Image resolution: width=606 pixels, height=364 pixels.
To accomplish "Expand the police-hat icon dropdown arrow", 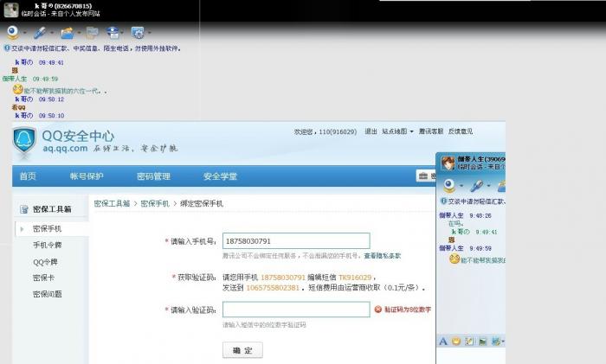I will [x=122, y=33].
